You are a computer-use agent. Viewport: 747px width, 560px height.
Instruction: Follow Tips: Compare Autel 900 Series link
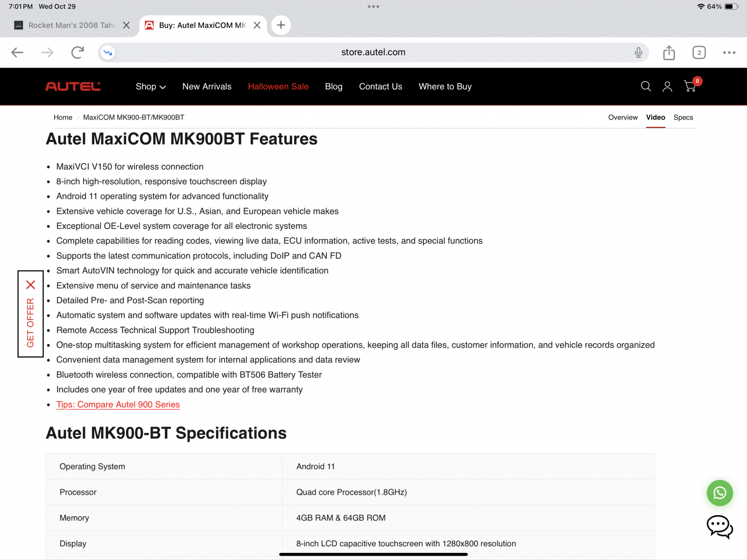pyautogui.click(x=118, y=405)
